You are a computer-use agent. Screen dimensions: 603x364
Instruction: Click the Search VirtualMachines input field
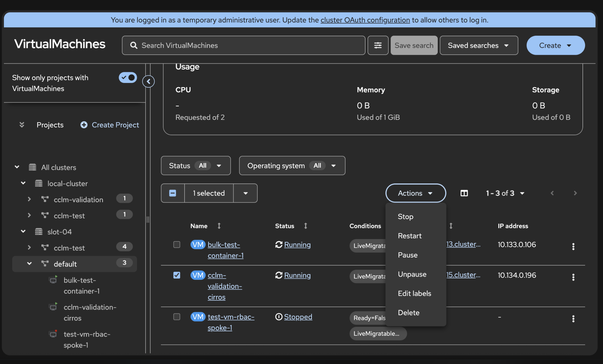pos(243,45)
